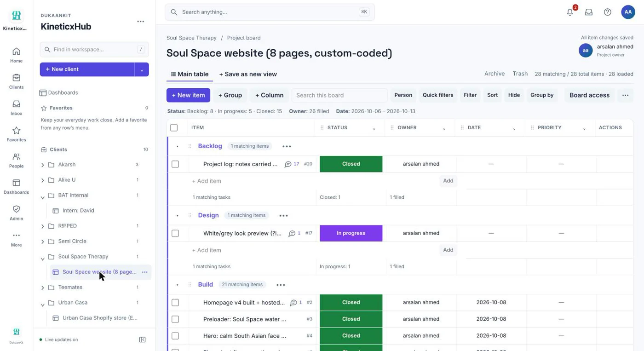The width and height of the screenshot is (644, 351).
Task: Check the Preloader row checkbox
Action: (x=175, y=319)
